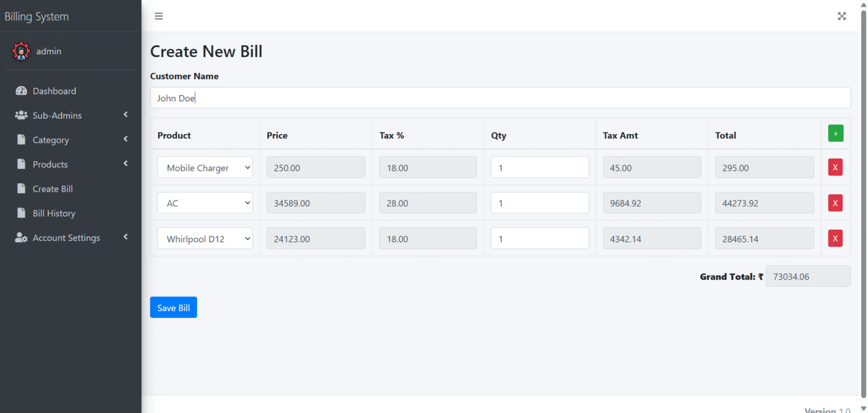This screenshot has height=413, width=868.
Task: Select the Qty field for Mobile Charger
Action: point(540,167)
